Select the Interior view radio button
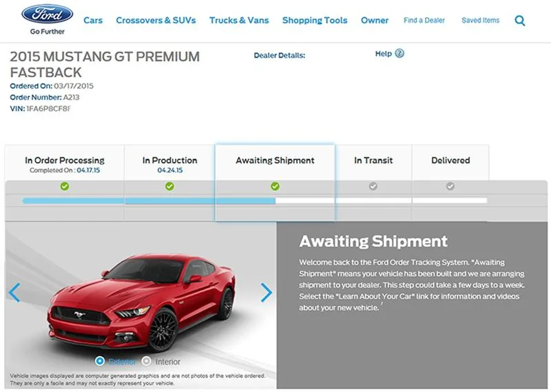Viewport: 551px width, 392px height. click(146, 361)
